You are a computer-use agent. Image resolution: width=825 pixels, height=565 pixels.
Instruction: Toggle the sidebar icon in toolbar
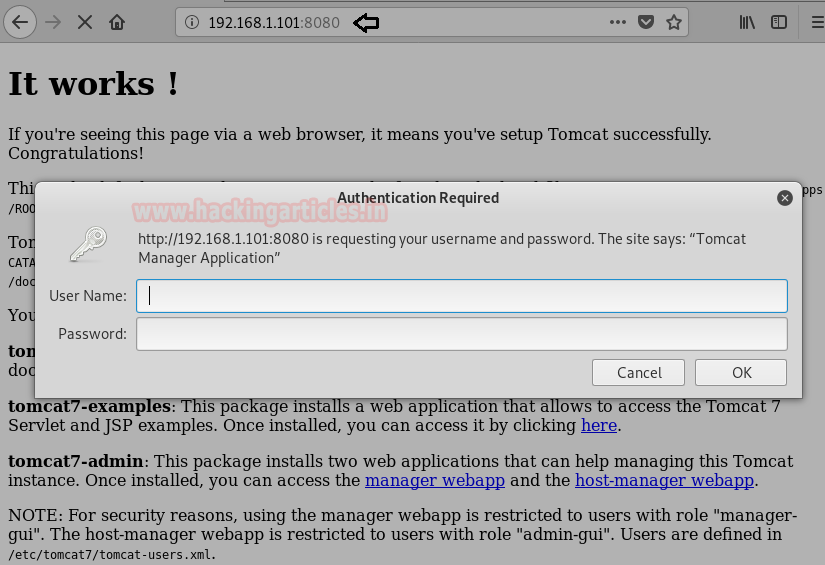(779, 22)
